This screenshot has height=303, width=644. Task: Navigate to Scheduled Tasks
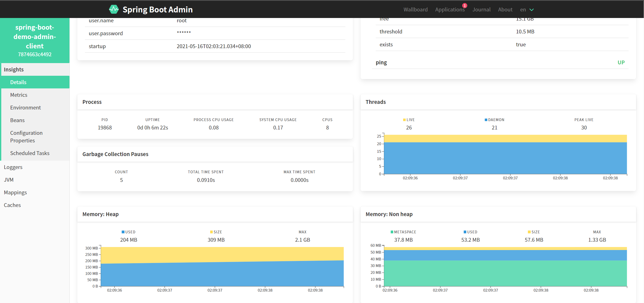point(30,153)
